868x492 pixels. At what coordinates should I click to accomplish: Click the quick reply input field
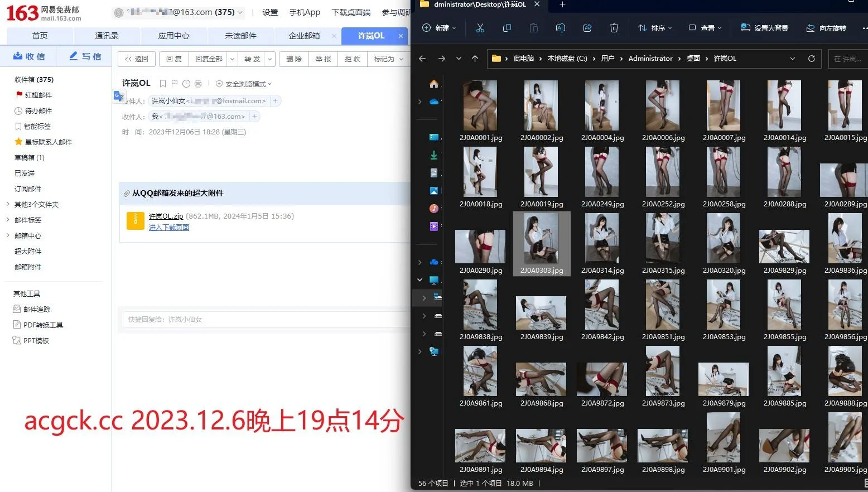[266, 320]
